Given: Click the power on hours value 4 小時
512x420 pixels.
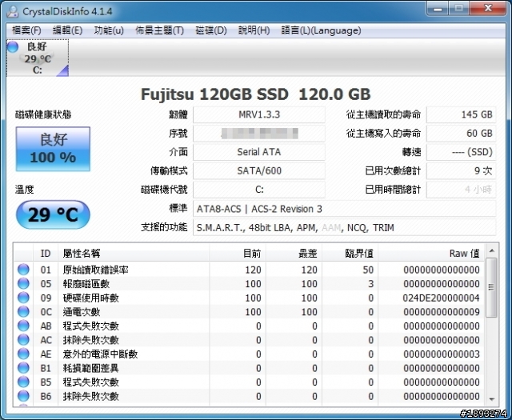Looking at the screenshot, I should tap(461, 190).
